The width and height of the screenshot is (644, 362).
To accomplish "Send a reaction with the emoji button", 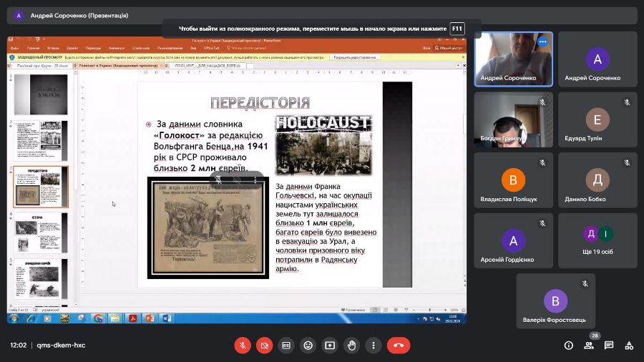I will (308, 345).
